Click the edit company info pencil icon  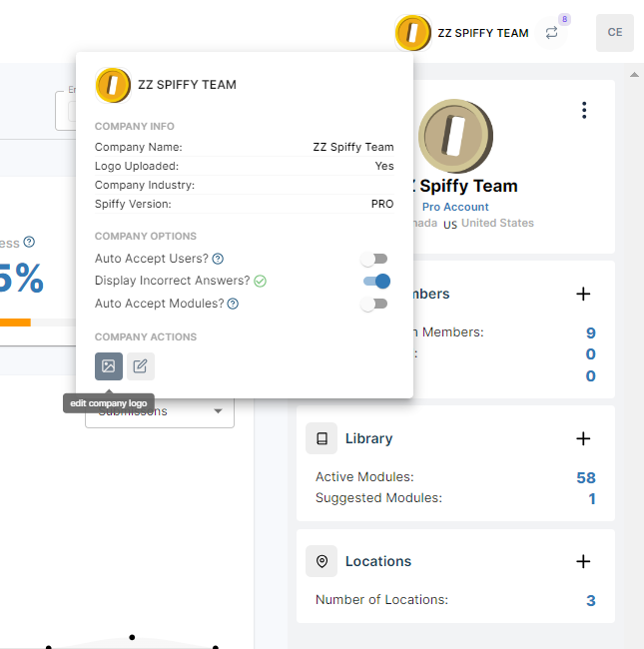[x=141, y=366]
